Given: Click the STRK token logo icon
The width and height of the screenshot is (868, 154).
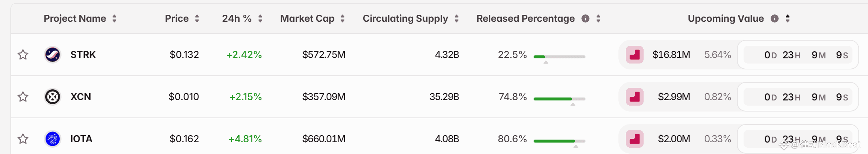Looking at the screenshot, I should 53,55.
